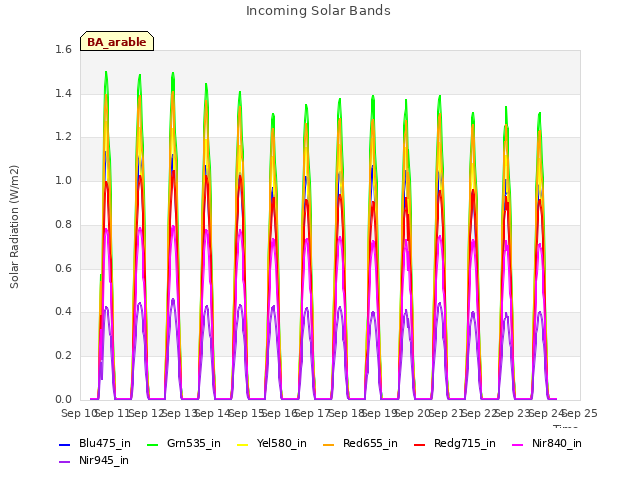Select the Nir945_in legend label
Image resolution: width=640 pixels, height=480 pixels.
click(104, 460)
